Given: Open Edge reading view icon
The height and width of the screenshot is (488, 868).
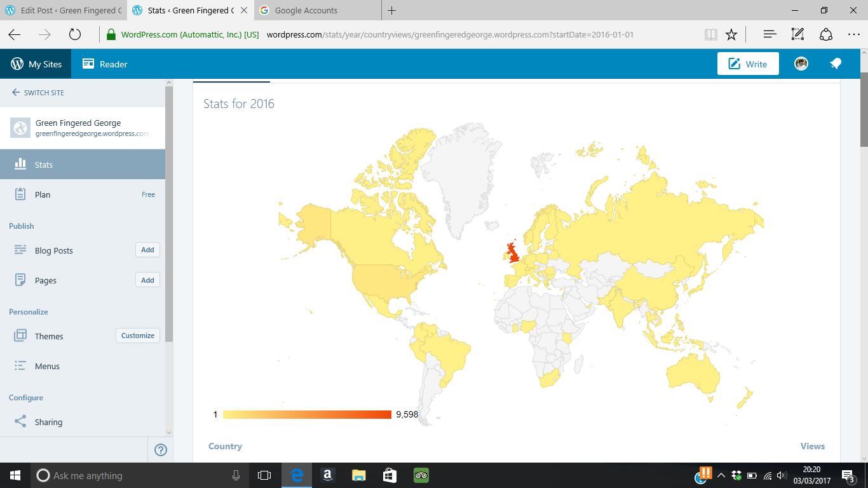Looking at the screenshot, I should 711,34.
